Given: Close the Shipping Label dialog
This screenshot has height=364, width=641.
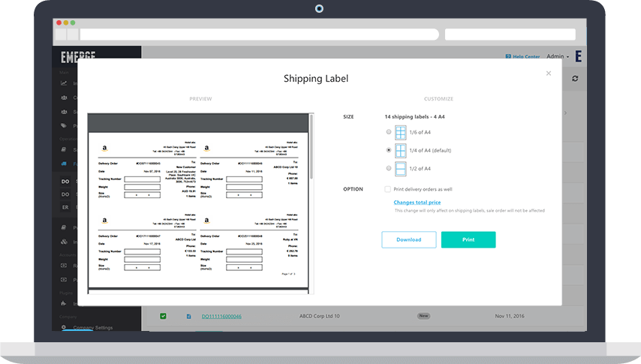Looking at the screenshot, I should pyautogui.click(x=549, y=74).
